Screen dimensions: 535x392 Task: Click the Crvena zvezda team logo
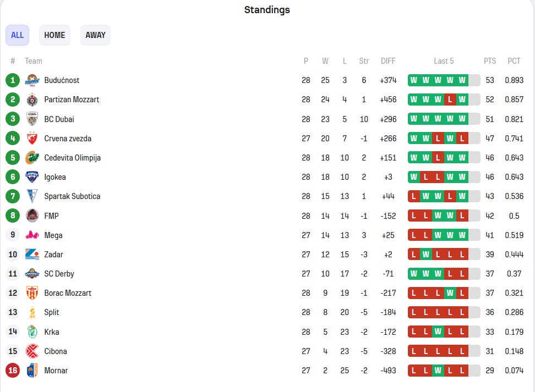(x=32, y=139)
